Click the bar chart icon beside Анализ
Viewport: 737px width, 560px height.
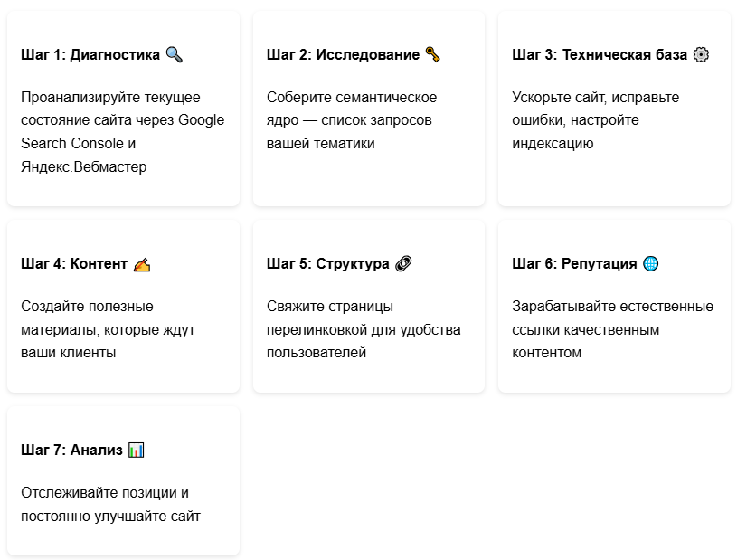click(x=136, y=450)
